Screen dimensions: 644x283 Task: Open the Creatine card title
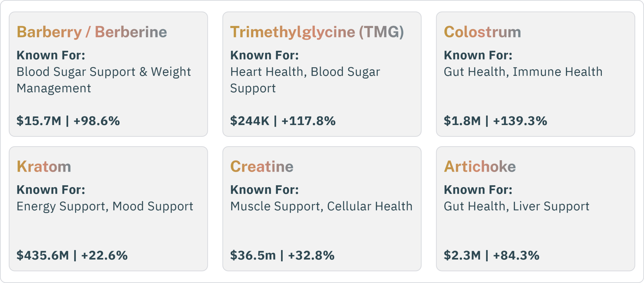click(x=262, y=167)
